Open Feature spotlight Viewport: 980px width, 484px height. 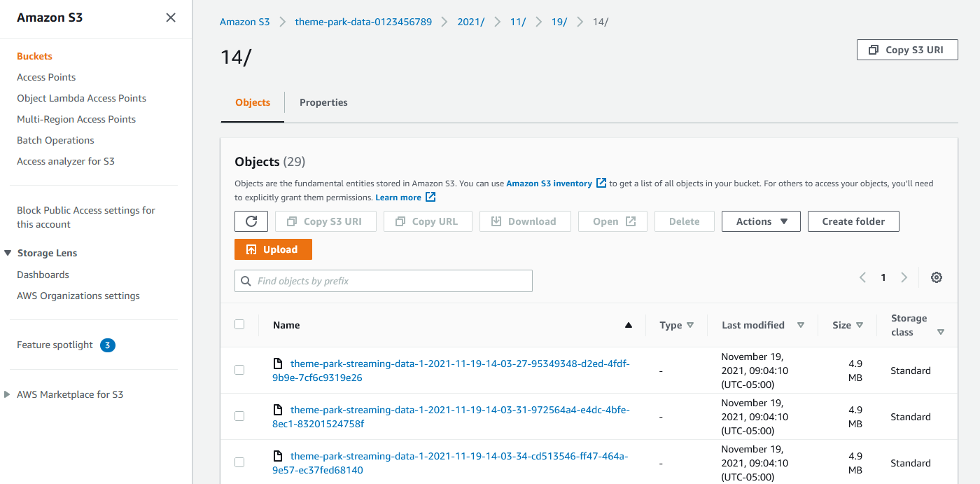pyautogui.click(x=55, y=345)
